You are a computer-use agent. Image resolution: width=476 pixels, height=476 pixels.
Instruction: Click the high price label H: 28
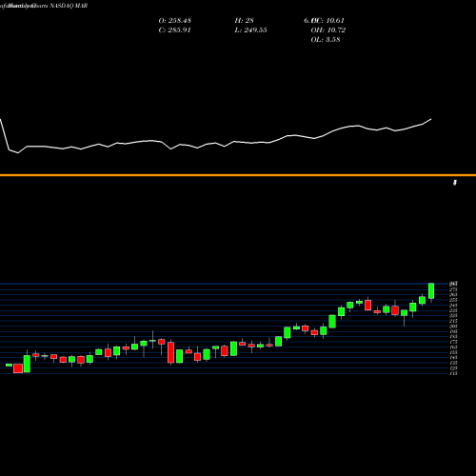click(x=244, y=21)
